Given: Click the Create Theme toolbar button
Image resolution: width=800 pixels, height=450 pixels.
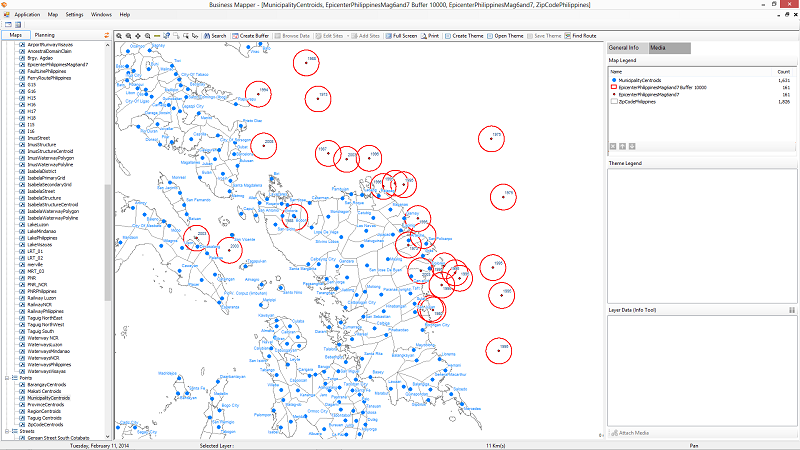Looking at the screenshot, I should tap(464, 35).
